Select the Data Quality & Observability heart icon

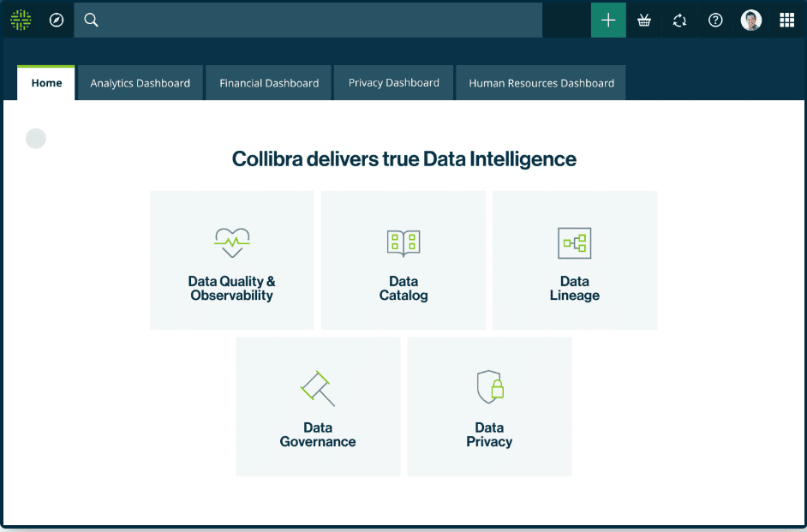coord(231,242)
